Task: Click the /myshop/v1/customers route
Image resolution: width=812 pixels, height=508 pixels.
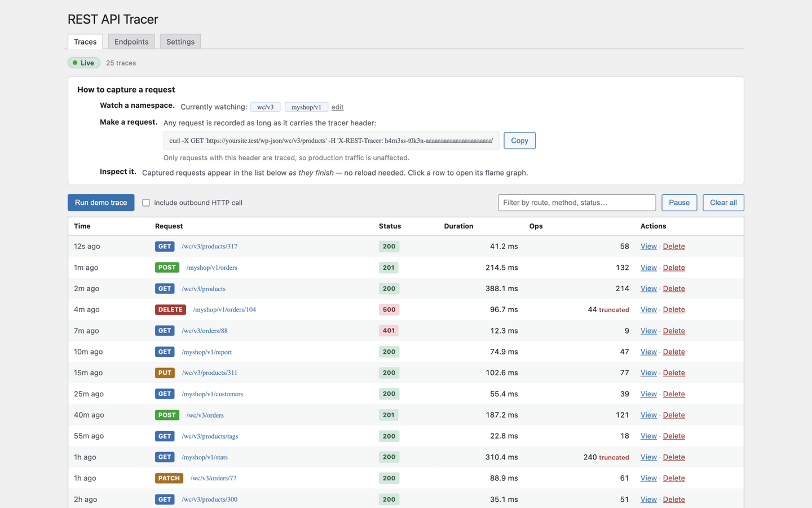Action: tap(212, 394)
